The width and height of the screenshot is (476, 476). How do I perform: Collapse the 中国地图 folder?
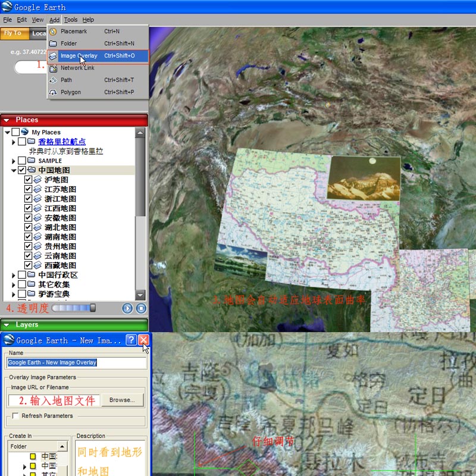click(14, 171)
